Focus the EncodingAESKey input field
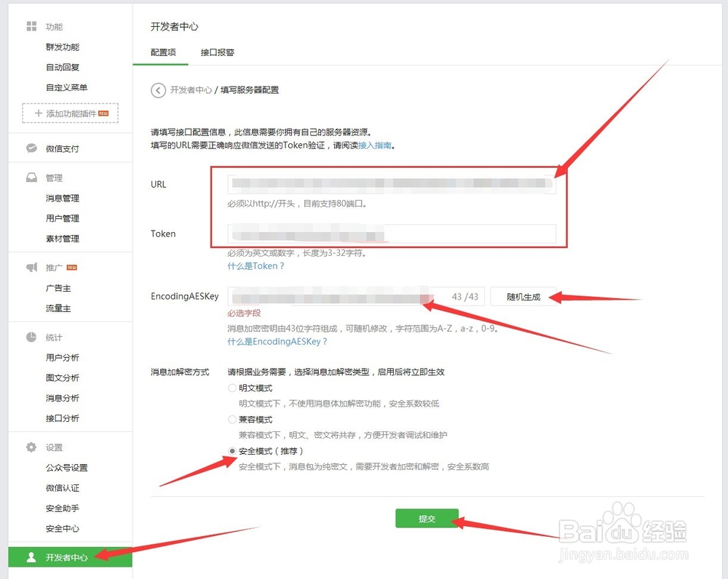Image resolution: width=728 pixels, height=579 pixels. point(356,297)
